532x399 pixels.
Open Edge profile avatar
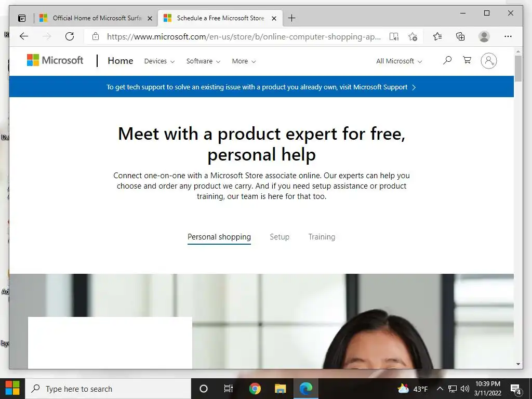tap(484, 36)
